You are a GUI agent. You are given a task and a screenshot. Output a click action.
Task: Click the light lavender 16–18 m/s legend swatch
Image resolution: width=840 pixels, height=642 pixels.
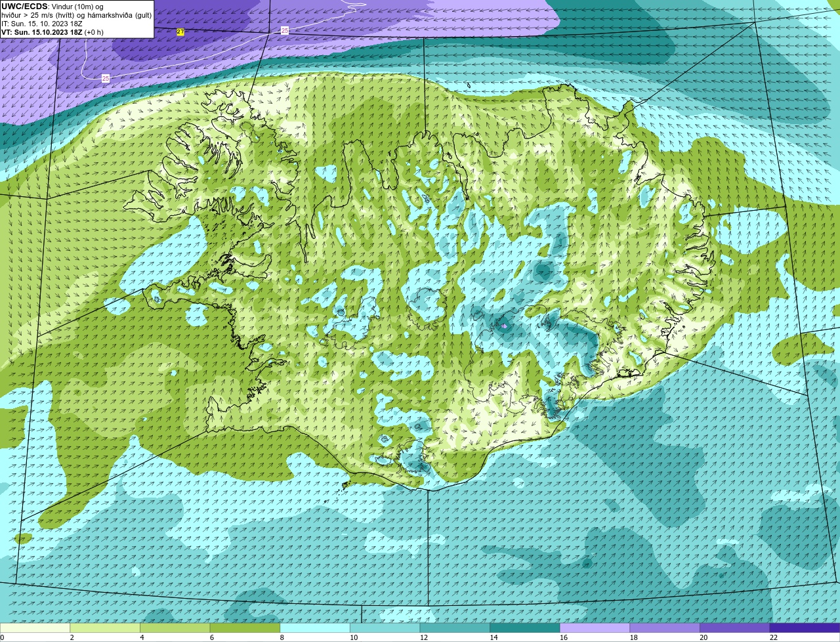click(x=595, y=628)
